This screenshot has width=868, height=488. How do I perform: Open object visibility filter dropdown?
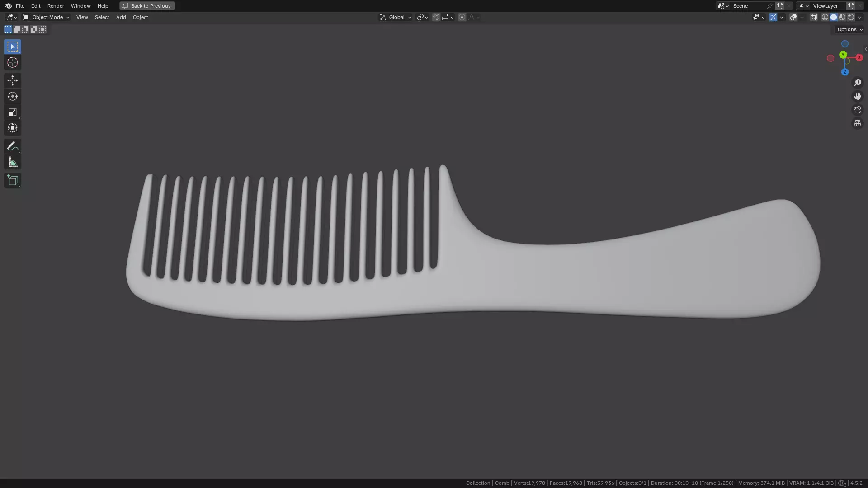tap(759, 17)
